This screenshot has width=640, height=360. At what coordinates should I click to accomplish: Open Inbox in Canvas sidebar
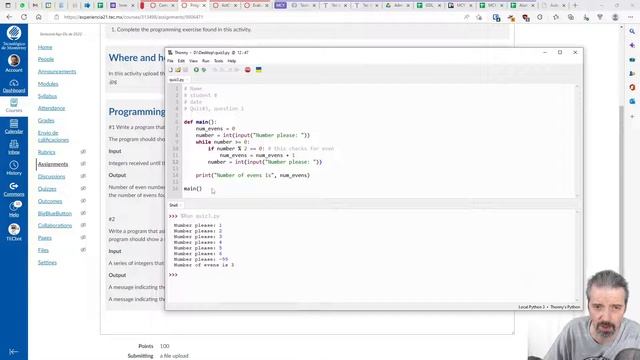[14, 147]
